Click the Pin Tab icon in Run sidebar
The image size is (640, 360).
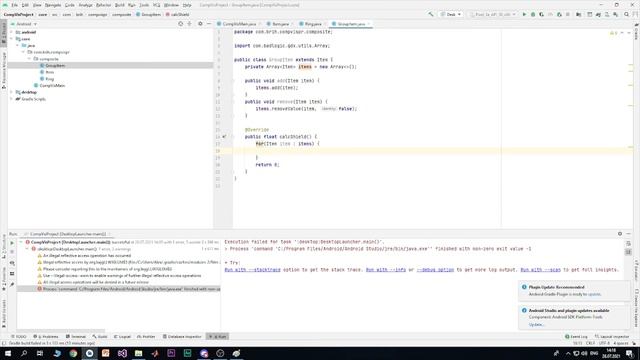12,284
